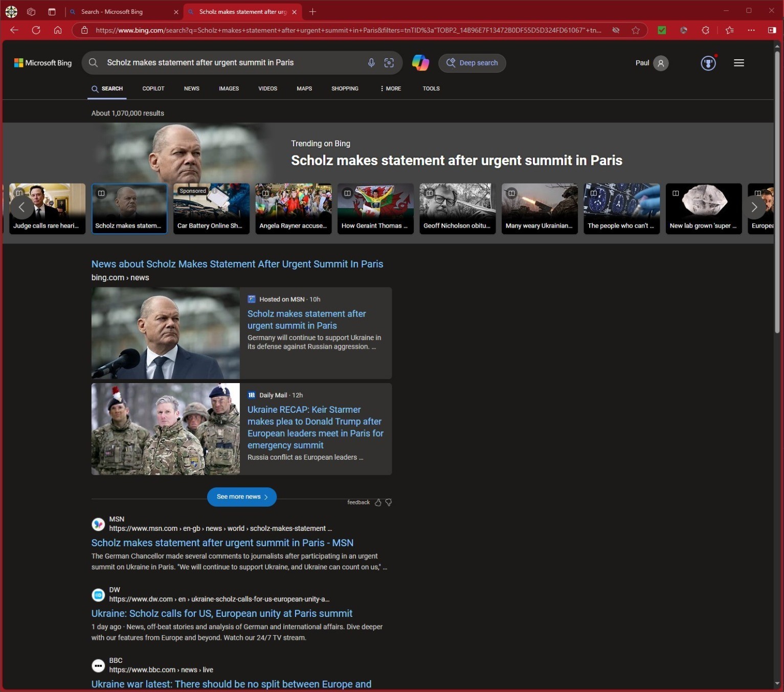Switch to the IMAGES tab

(x=229, y=88)
